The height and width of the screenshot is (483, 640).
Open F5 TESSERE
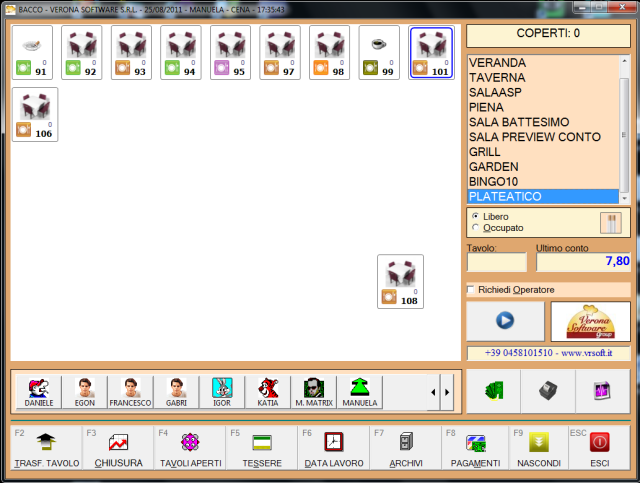click(x=262, y=448)
